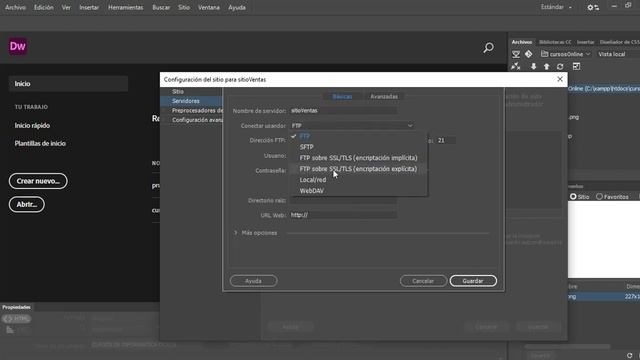Switch to the Archivos panel tab
Image resolution: width=640 pixels, height=360 pixels.
point(522,42)
